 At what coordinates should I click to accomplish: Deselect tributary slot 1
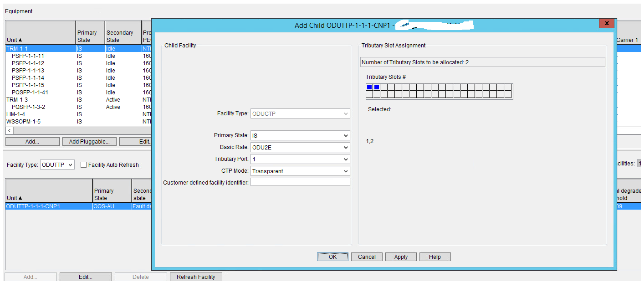pyautogui.click(x=369, y=87)
